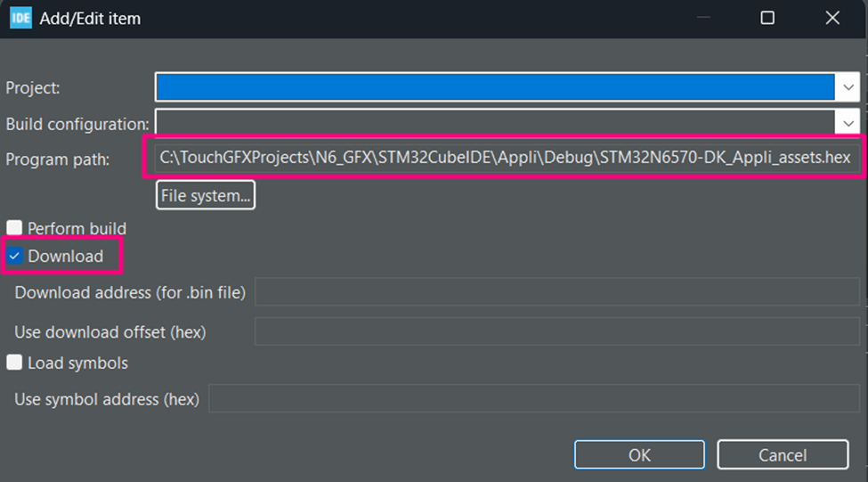Confirm the dialog with OK

pos(639,455)
